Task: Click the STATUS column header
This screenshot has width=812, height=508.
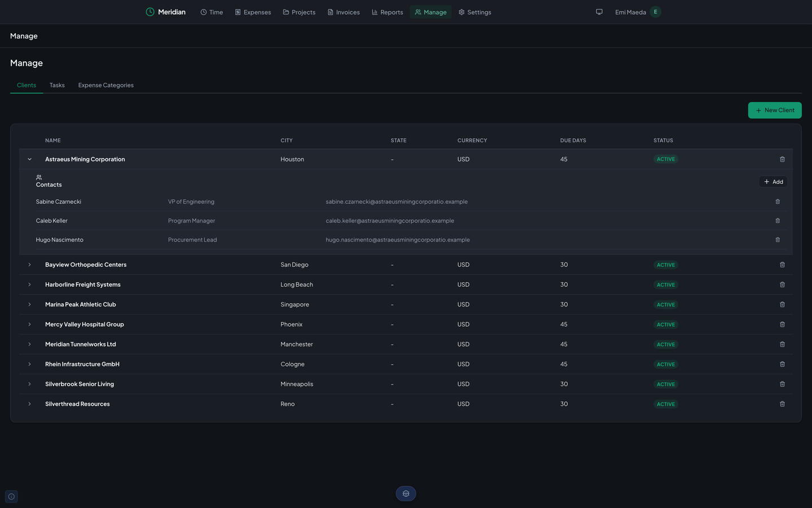Action: 663,141
